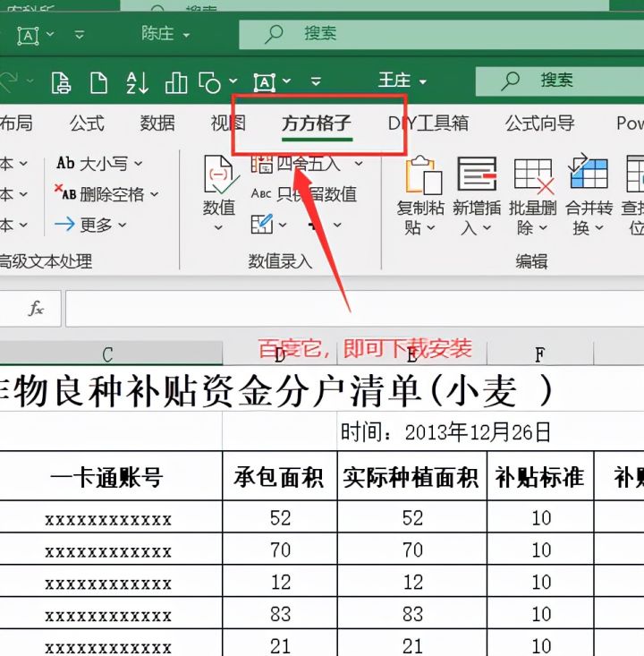Click the 承包面积 cell containing 12
The width and height of the screenshot is (644, 656).
click(280, 581)
